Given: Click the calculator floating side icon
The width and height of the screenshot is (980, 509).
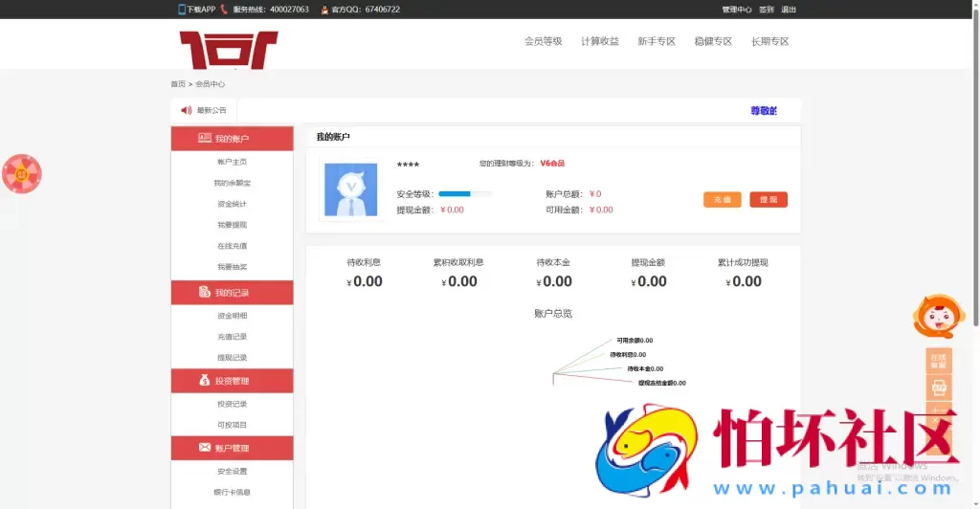Looking at the screenshot, I should [939, 414].
